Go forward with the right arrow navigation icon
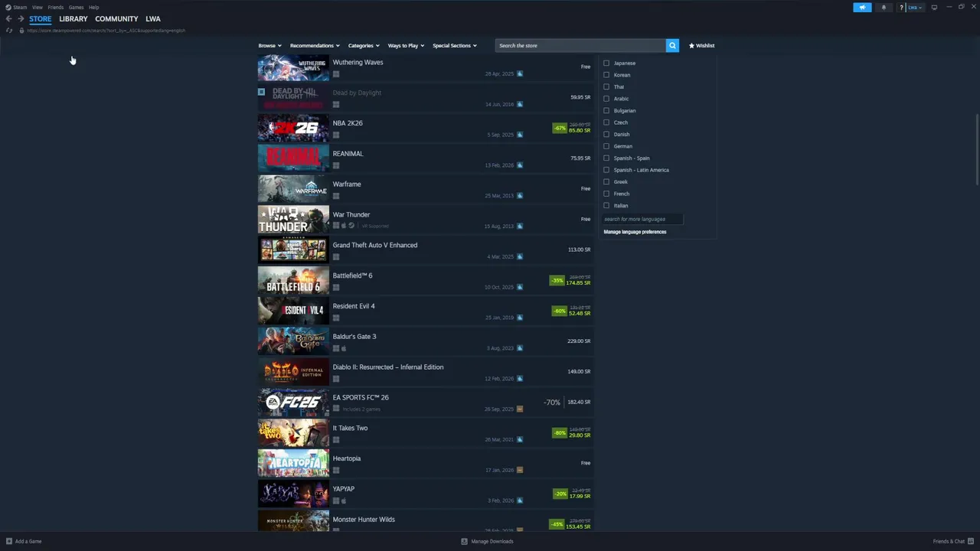980x551 pixels. tap(21, 18)
